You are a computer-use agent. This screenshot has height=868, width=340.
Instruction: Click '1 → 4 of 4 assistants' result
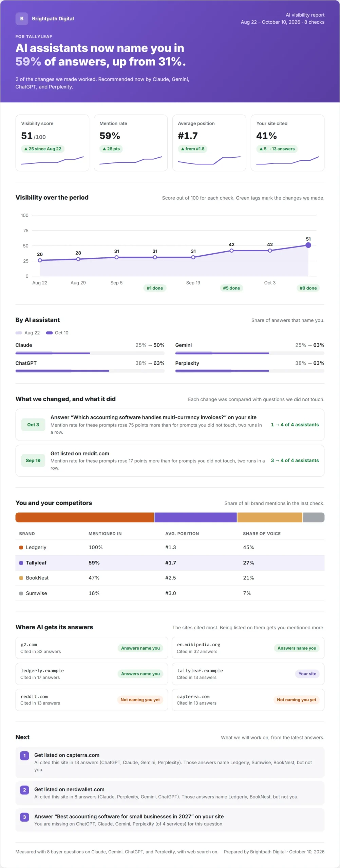click(x=295, y=425)
